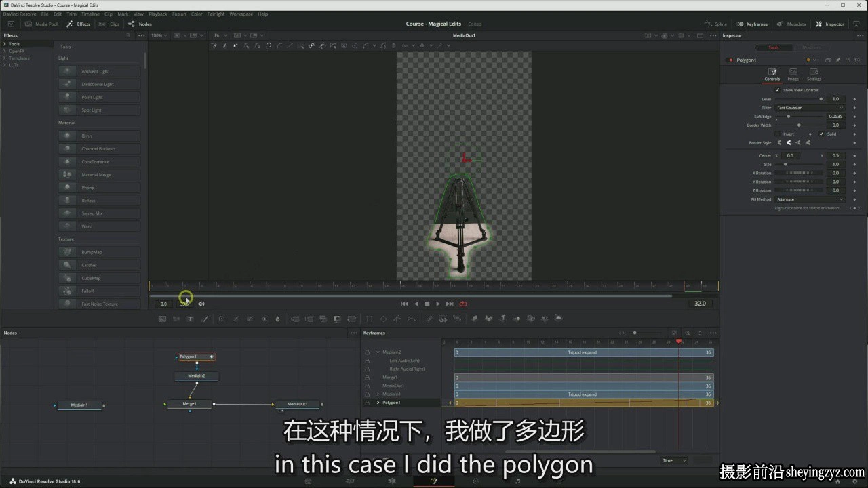Screen dimensions: 868x488
Task: Open the Playback menu
Action: (158, 14)
